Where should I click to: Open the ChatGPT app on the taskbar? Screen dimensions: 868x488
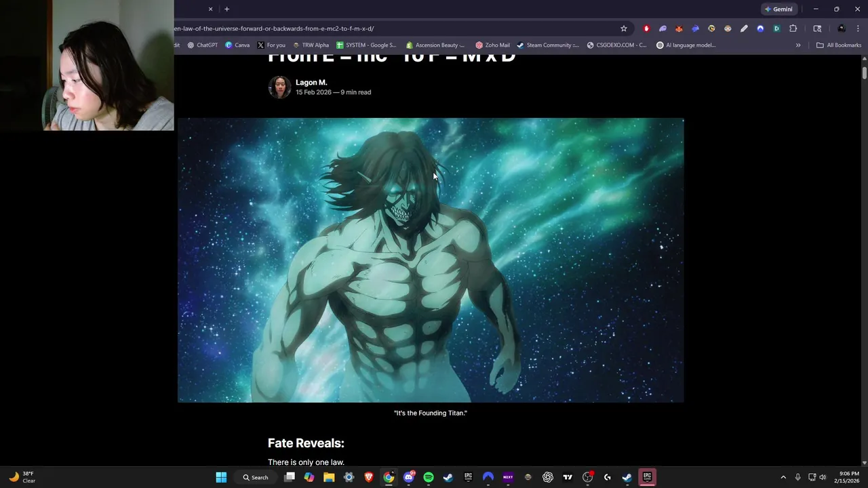[x=548, y=477]
